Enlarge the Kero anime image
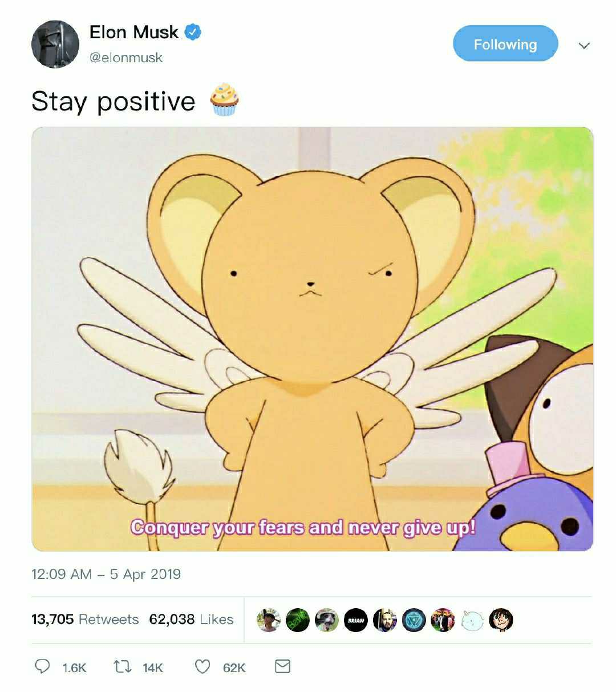Viewport: 616px width, 692px height. coord(312,339)
